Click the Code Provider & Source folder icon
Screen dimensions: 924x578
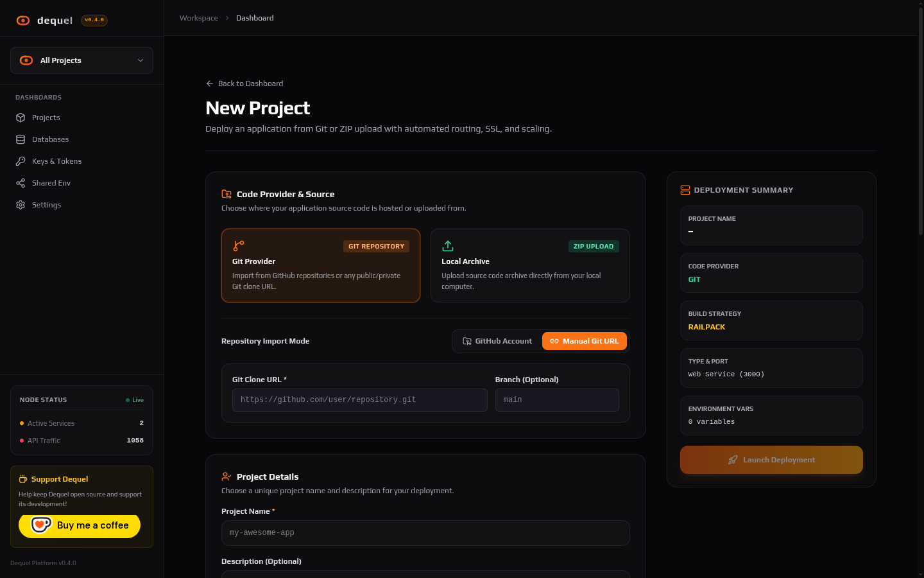tap(227, 194)
